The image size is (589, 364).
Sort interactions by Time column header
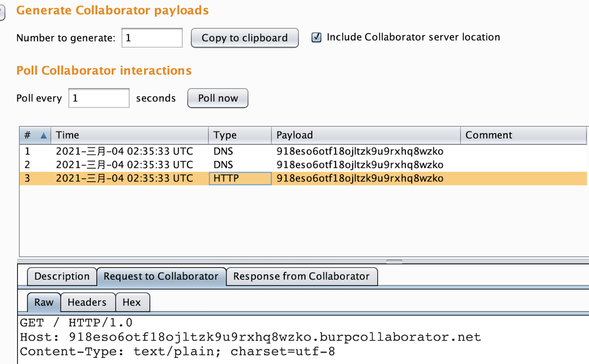(x=129, y=135)
